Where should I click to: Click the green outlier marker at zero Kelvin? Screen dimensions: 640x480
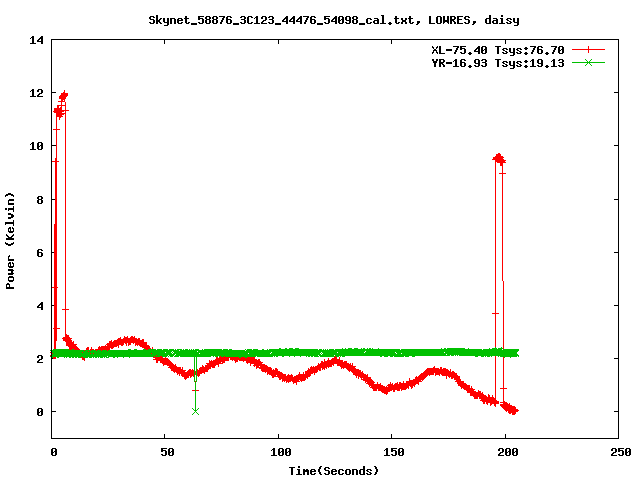195,411
